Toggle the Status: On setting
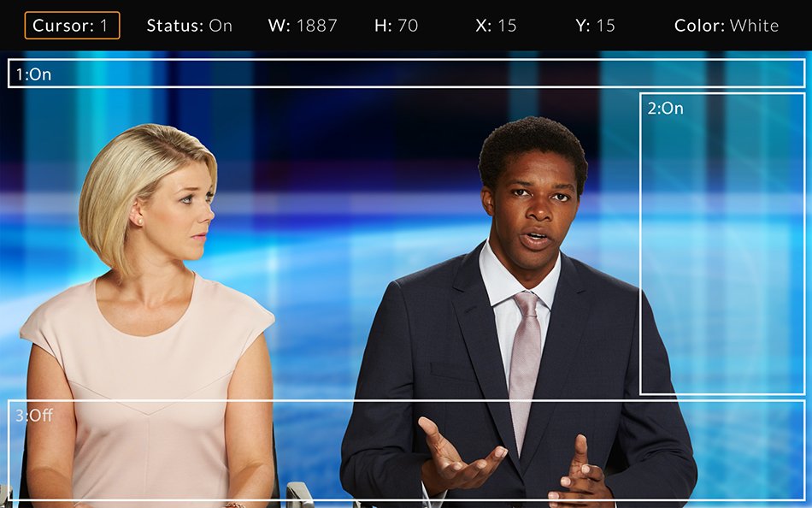Image resolution: width=812 pixels, height=508 pixels. [189, 26]
